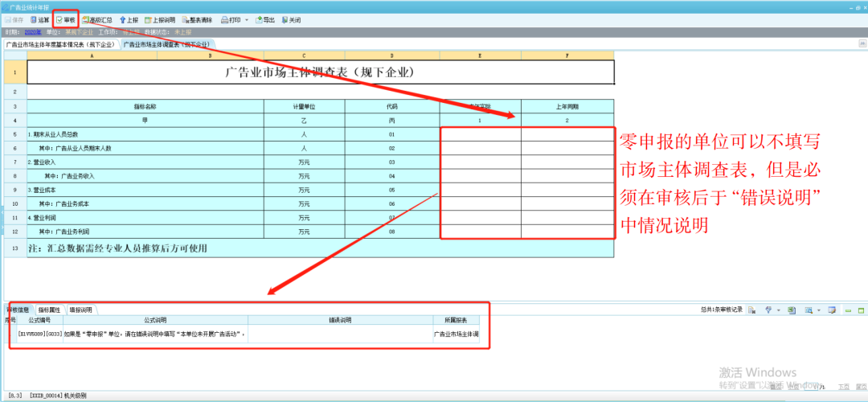Viewport: 868px width, 402px height.
Task: Click the edit note pencil icon
Action: 832,310
